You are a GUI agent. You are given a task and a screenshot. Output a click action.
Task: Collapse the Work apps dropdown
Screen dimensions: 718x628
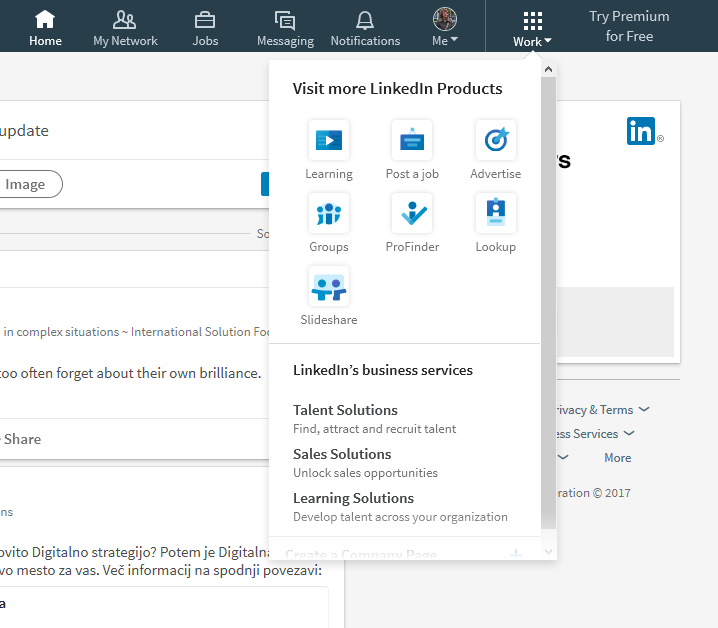(x=532, y=28)
